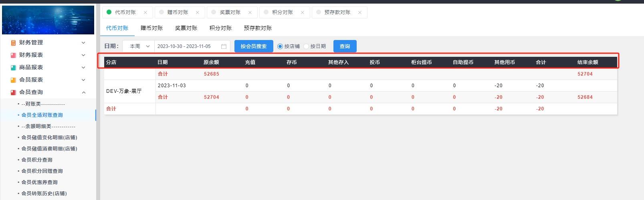Expand the 会员报表 menu chevron

83,80
